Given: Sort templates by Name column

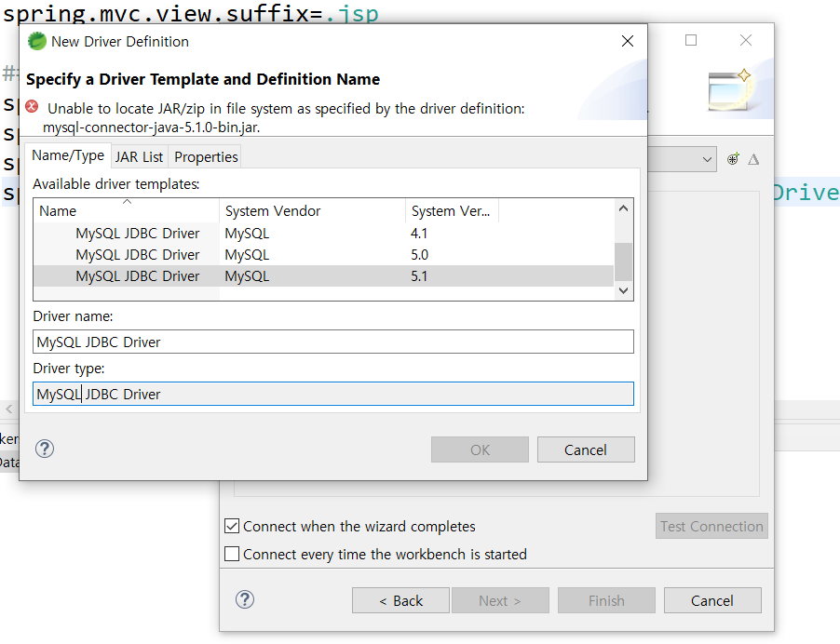Looking at the screenshot, I should [x=127, y=211].
